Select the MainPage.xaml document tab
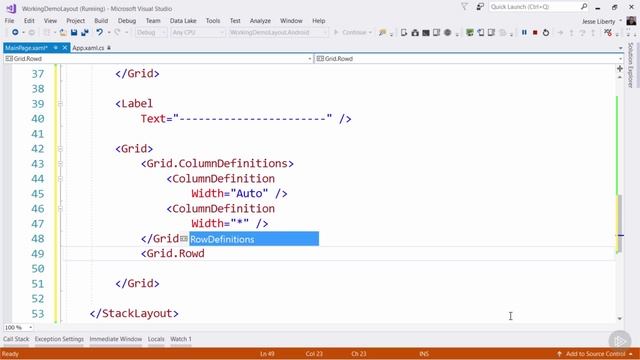 (26, 48)
